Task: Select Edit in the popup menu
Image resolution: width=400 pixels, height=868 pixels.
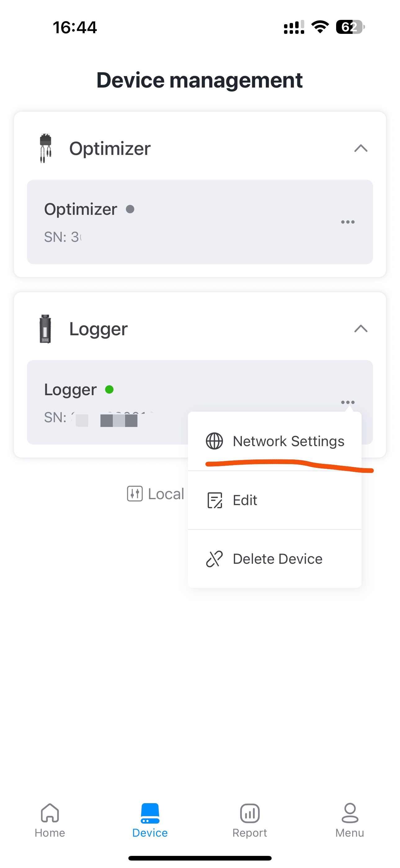Action: click(245, 500)
